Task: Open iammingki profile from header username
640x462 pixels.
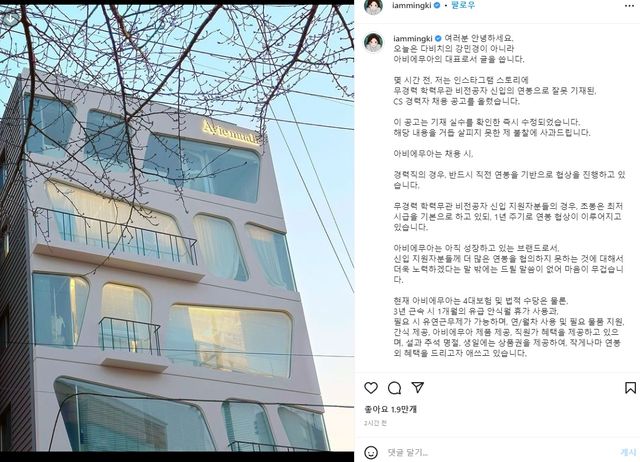Action: (x=411, y=6)
